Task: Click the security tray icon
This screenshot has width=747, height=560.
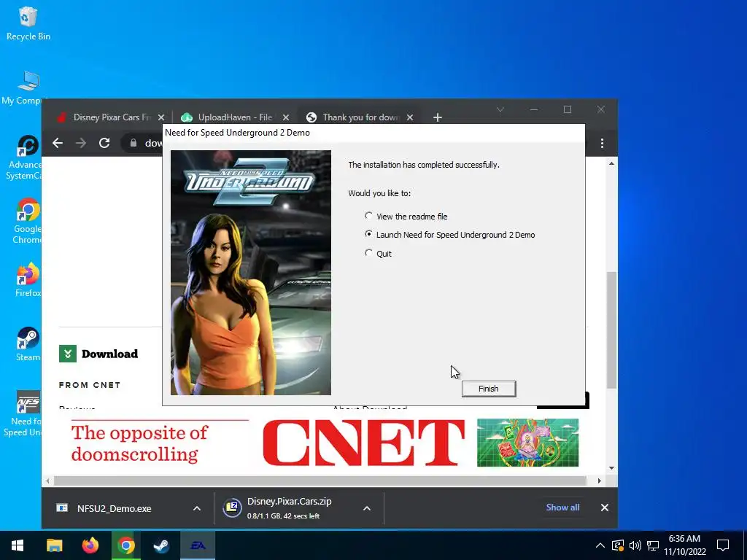Action: [617, 545]
